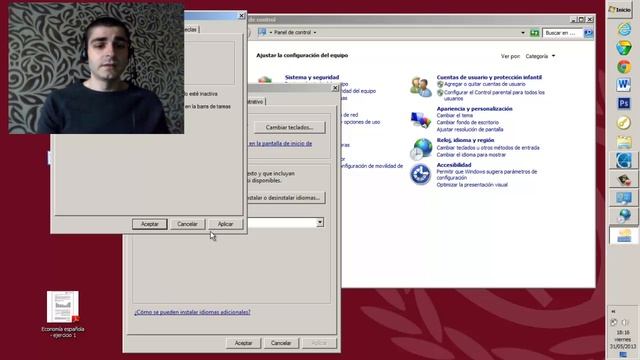Click the volume speaker tray icon

[626, 323]
